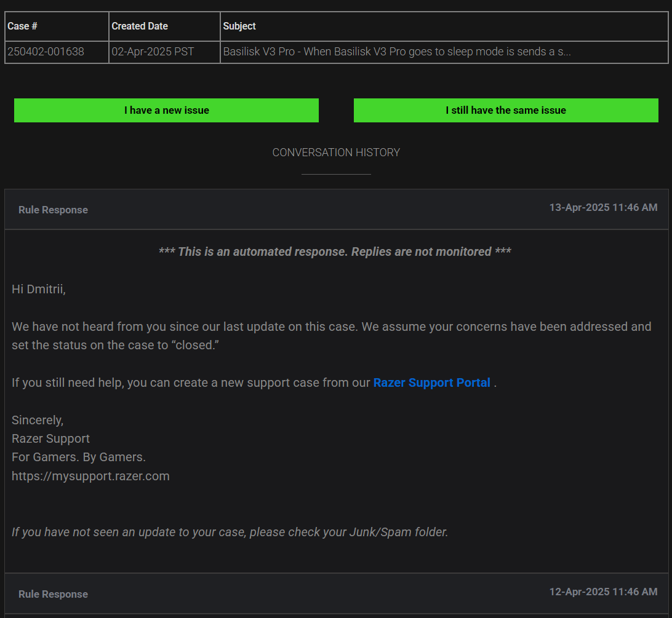Viewport: 672px width, 618px height.
Task: Click the 'Subject' column header
Action: tap(444, 26)
